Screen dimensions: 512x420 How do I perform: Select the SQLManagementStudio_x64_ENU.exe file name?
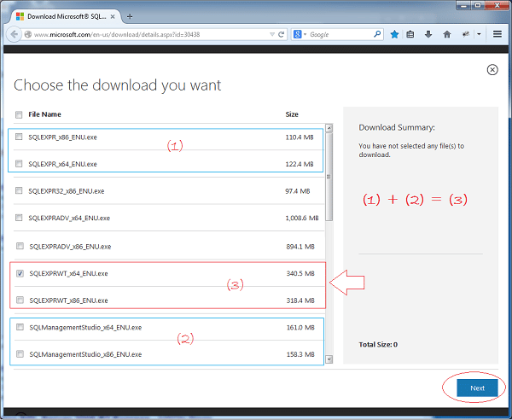[85, 328]
